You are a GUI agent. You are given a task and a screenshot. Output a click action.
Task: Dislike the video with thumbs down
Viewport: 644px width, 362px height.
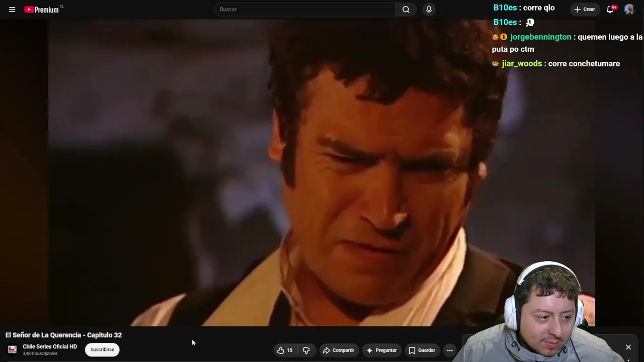point(306,350)
